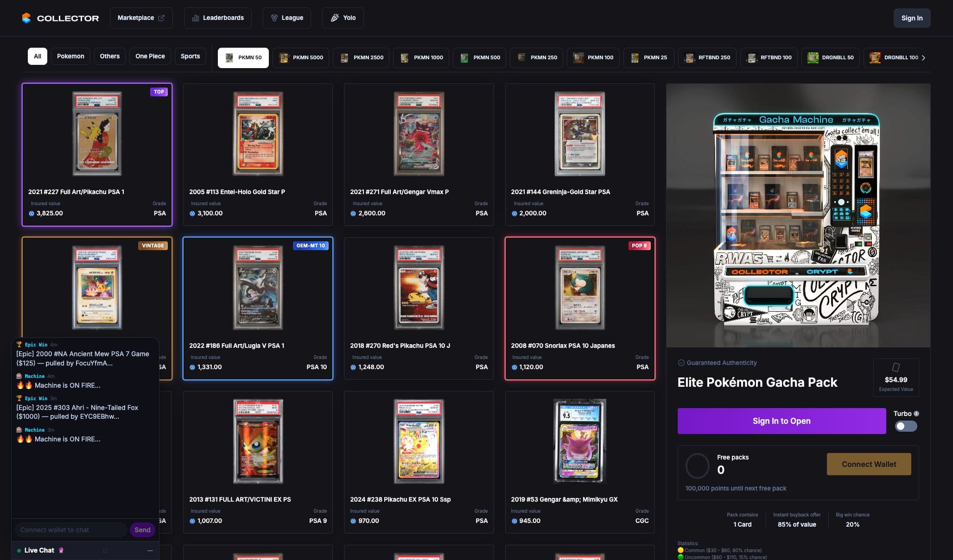This screenshot has height=560, width=953.
Task: Select DRGNBLL 50 pack
Action: click(x=831, y=57)
